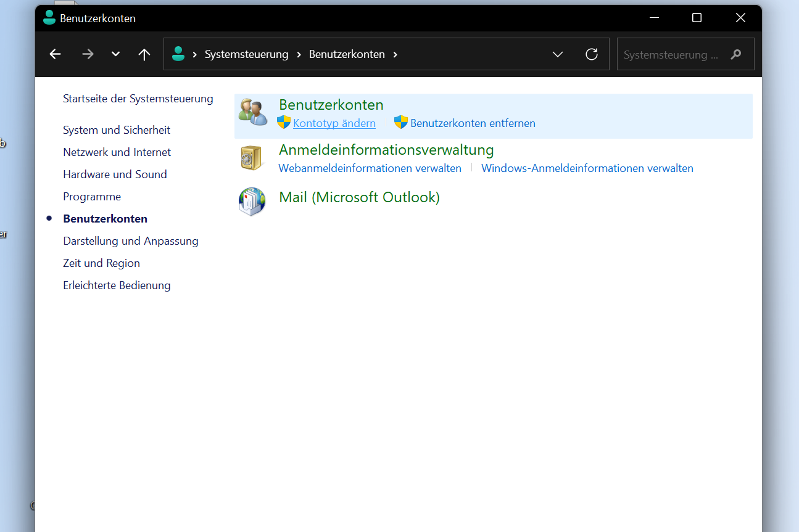
Task: Go back with the left arrow
Action: click(x=56, y=54)
